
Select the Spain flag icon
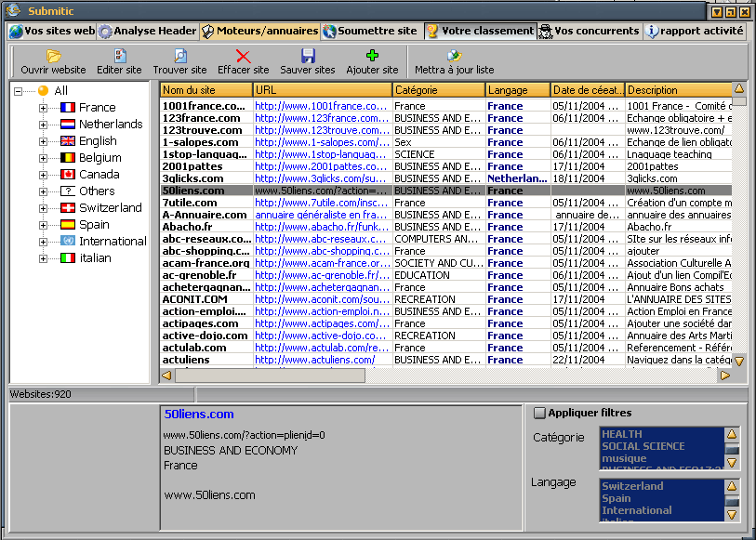point(68,225)
